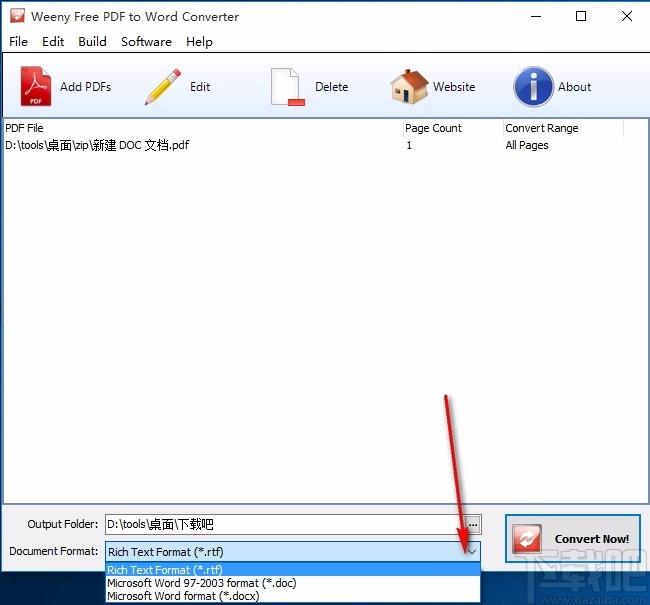The image size is (650, 605).
Task: Click the Page Count column header
Action: [453, 128]
